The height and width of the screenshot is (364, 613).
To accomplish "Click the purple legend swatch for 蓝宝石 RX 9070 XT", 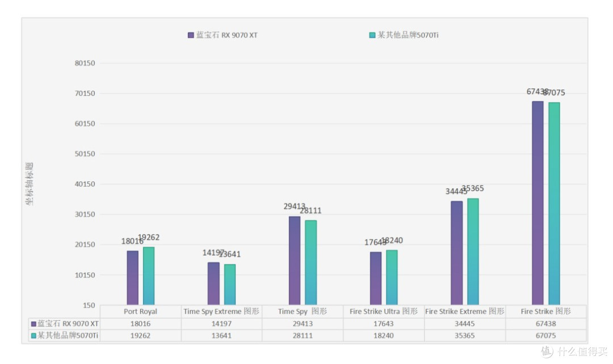I will (191, 35).
